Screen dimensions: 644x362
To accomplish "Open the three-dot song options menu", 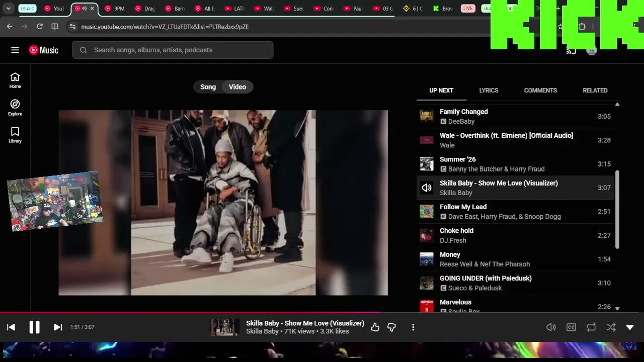I will (x=413, y=327).
